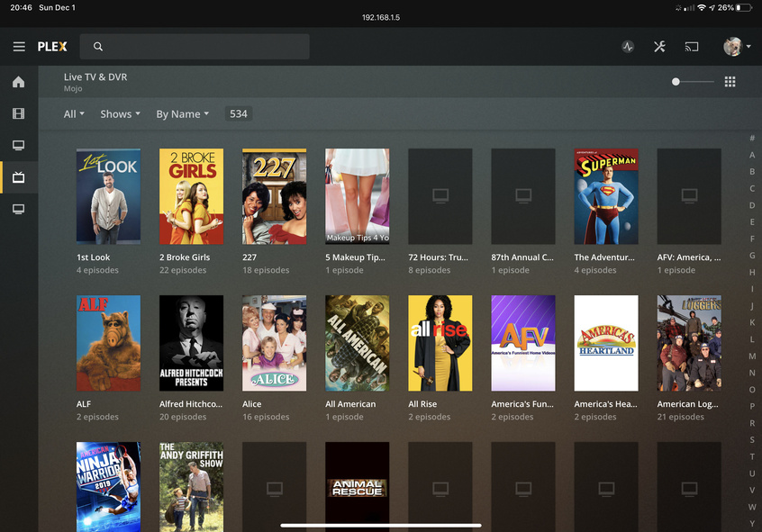Screen dimensions: 762x532
Task: Adjust the poster size slider
Action: (693, 82)
